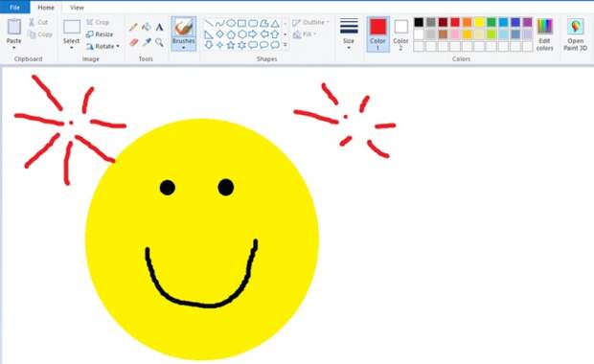Choose the Diamond shape
The image size is (594, 364).
[x=219, y=34]
